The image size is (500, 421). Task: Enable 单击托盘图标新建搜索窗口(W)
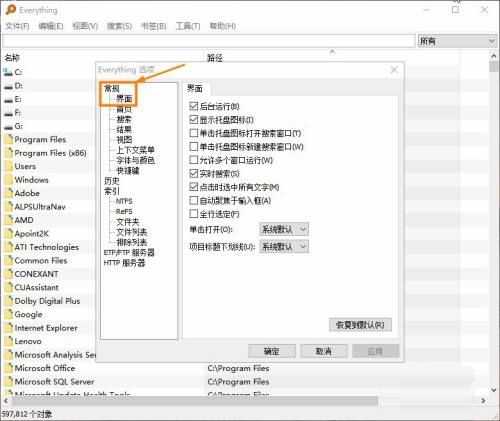tap(194, 147)
